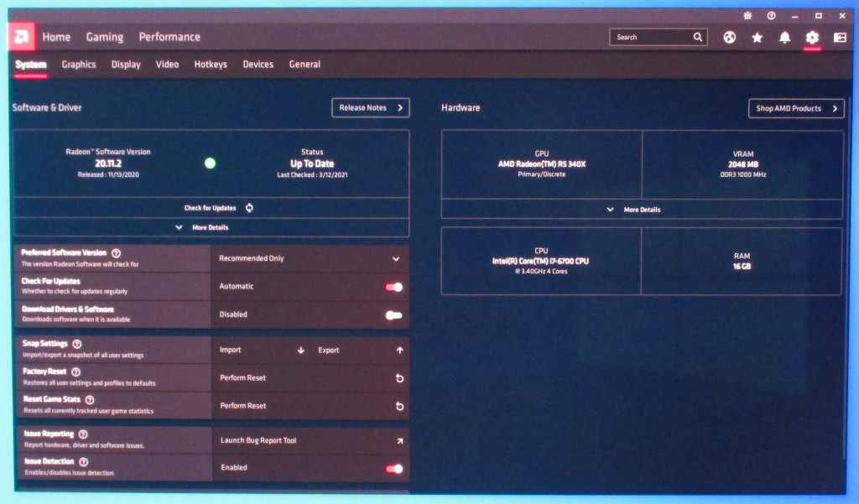Open favorites star icon
Screen dimensions: 859x504
pyautogui.click(x=757, y=37)
